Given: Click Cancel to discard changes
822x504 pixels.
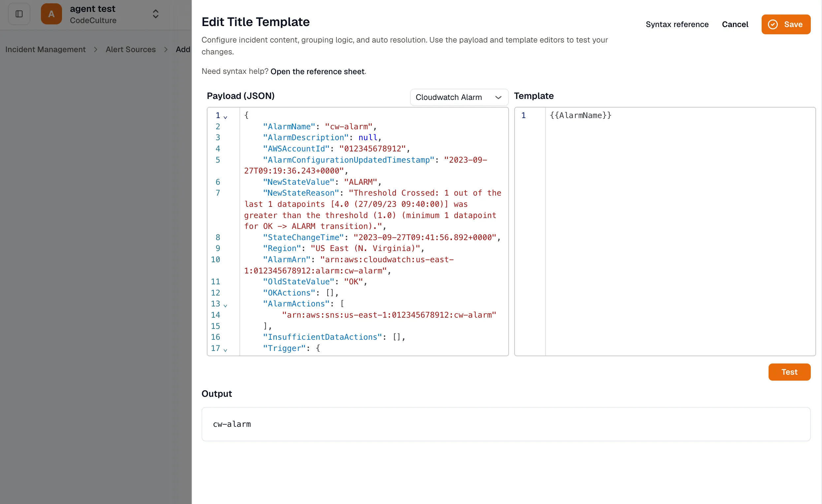Looking at the screenshot, I should click(x=735, y=24).
